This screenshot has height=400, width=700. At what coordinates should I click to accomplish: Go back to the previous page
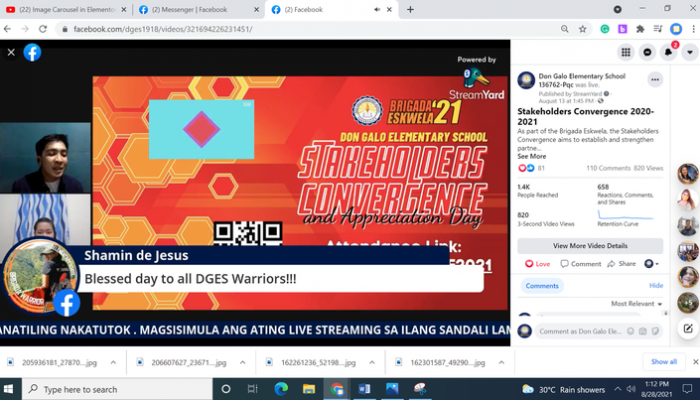coord(7,29)
